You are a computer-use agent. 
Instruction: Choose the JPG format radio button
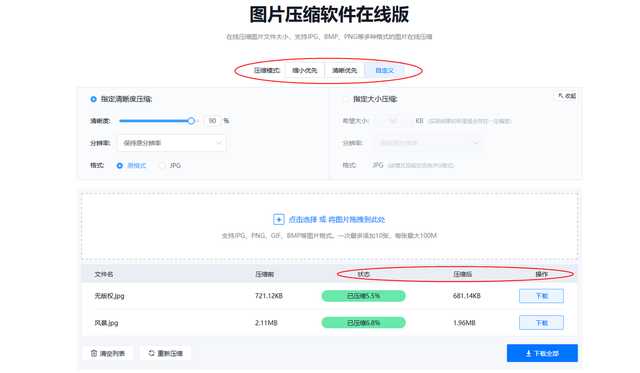(162, 166)
